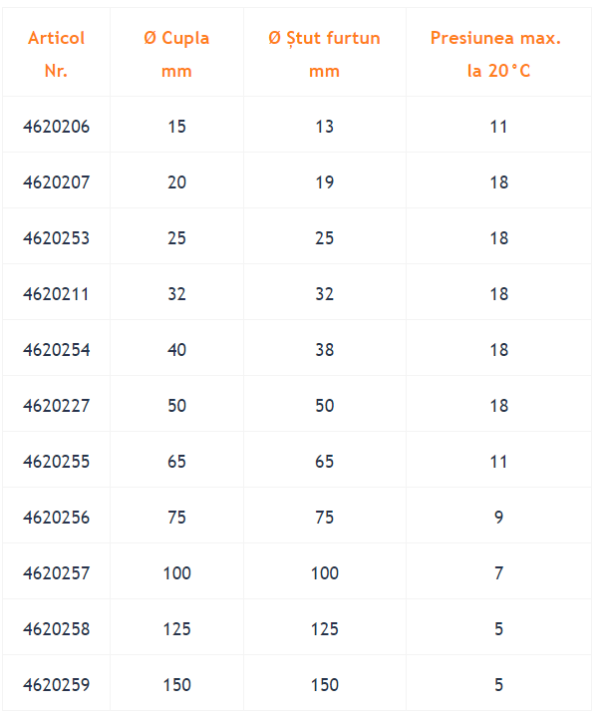Click article number 4620206

[56, 126]
